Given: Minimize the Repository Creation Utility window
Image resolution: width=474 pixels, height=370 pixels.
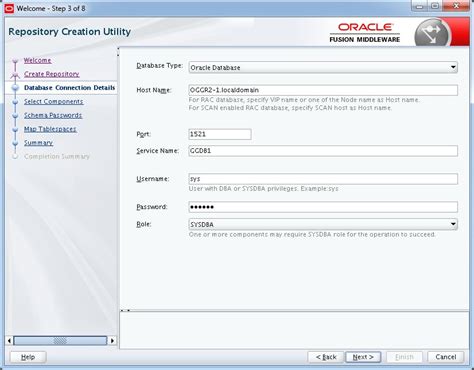Looking at the screenshot, I should coord(420,6).
